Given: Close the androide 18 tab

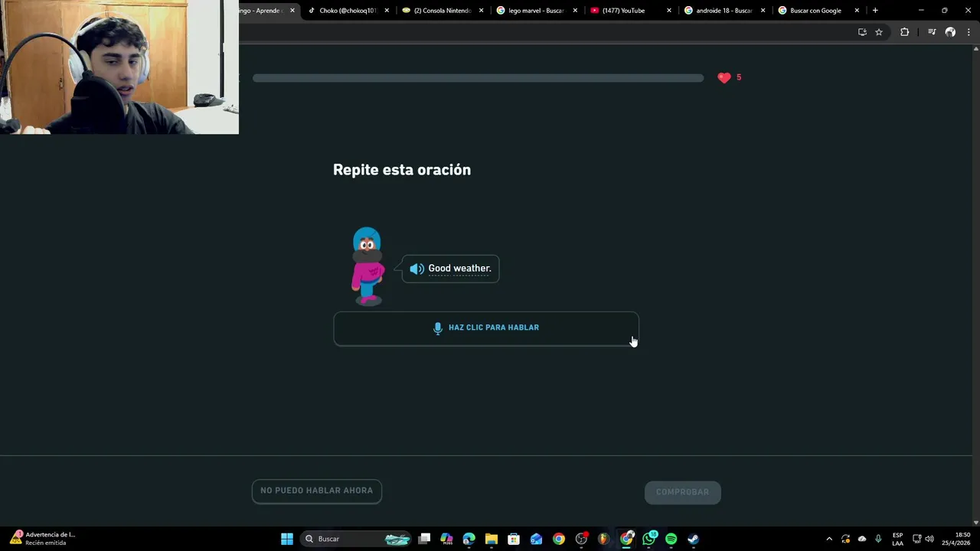Looking at the screenshot, I should coord(763,11).
